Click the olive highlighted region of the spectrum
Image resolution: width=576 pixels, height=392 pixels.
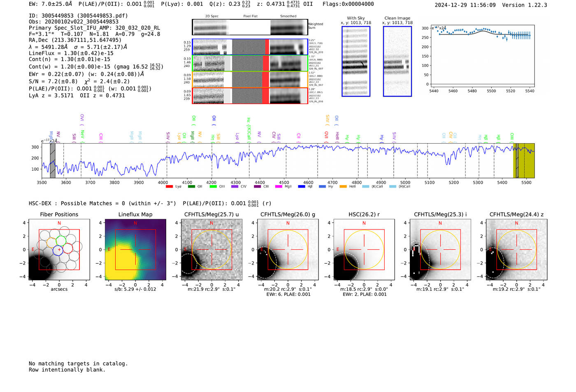pos(524,161)
